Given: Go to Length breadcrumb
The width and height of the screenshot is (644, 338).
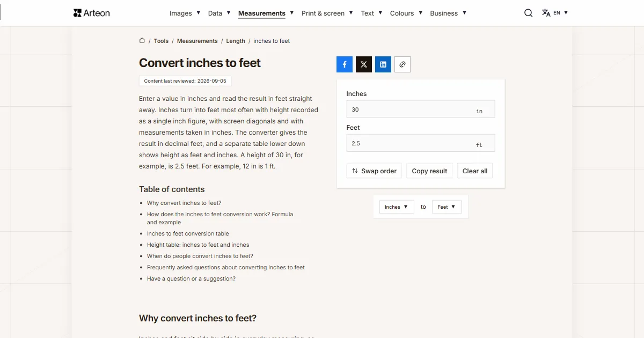Looking at the screenshot, I should tap(236, 41).
